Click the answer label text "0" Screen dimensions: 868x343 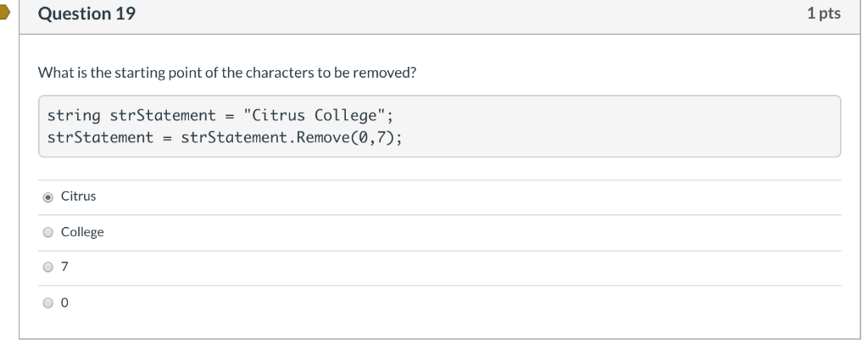tap(64, 302)
